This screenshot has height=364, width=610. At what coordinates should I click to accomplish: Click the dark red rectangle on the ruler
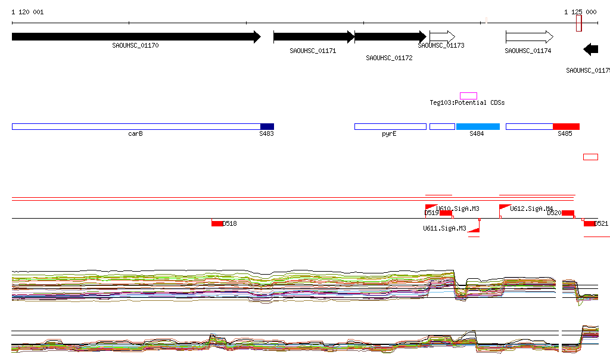click(x=579, y=23)
